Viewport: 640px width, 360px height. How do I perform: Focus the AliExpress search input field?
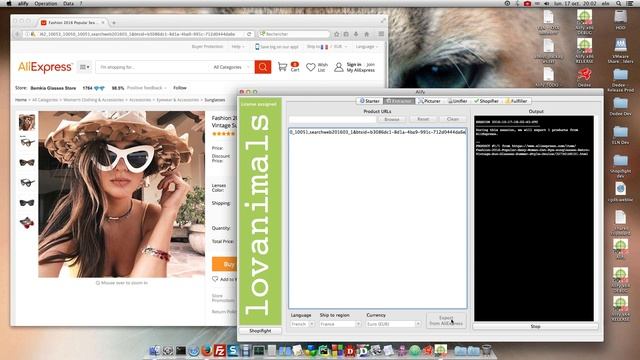(x=153, y=67)
